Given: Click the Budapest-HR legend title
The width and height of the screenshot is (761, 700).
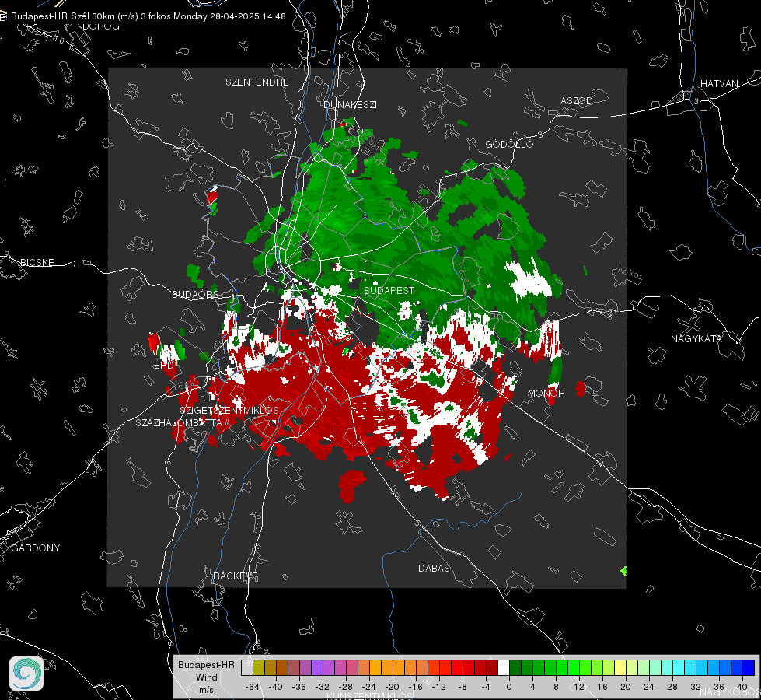Looking at the screenshot, I should pos(206,664).
